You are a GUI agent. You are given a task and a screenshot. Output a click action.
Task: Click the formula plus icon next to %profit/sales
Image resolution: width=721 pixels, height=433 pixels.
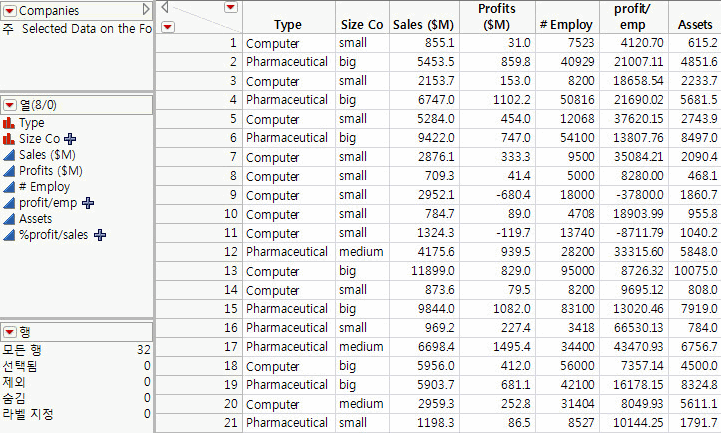[102, 235]
